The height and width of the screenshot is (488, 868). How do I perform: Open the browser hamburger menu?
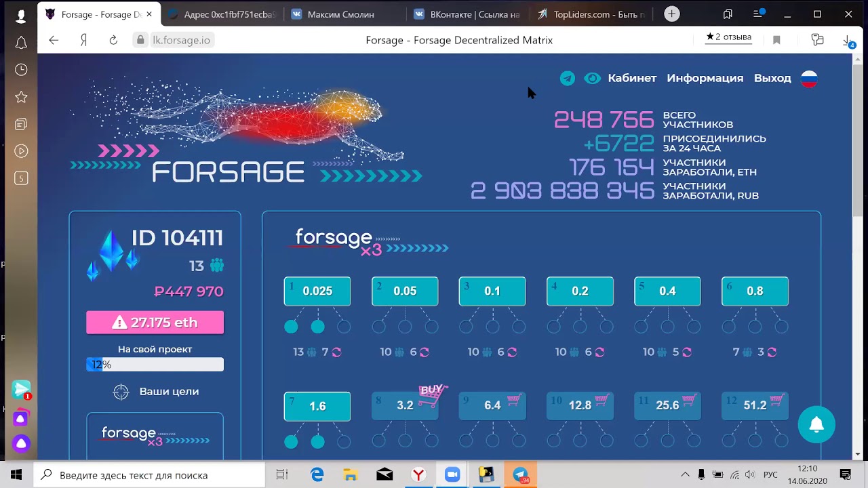point(759,14)
